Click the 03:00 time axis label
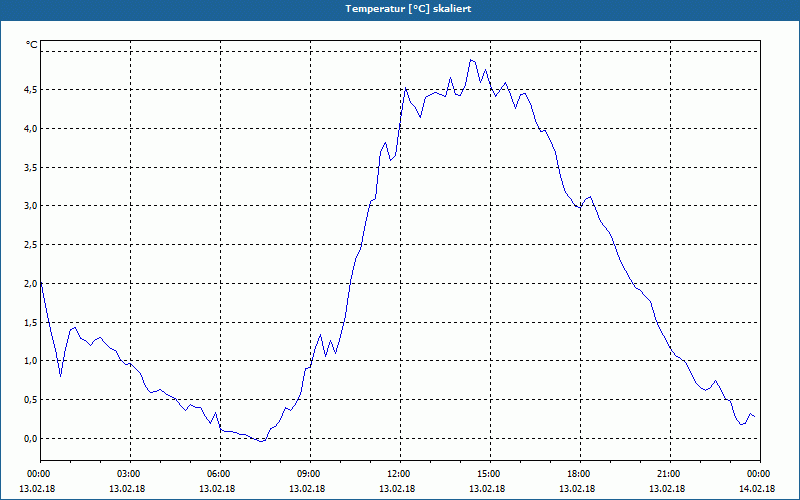The width and height of the screenshot is (800, 500). click(131, 474)
